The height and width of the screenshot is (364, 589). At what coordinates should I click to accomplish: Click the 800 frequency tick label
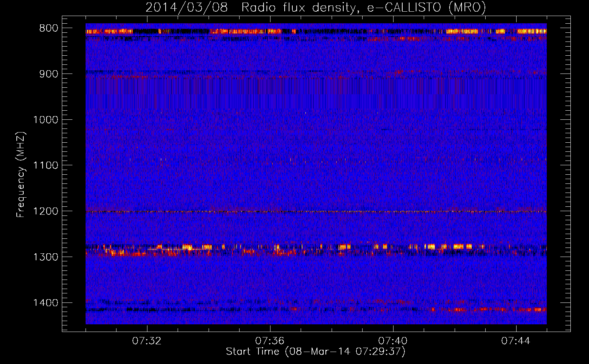coord(48,28)
